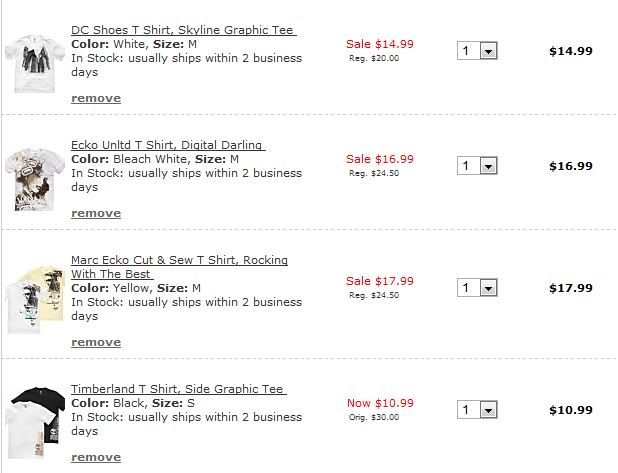Select the quantity field of the $16.99 item
This screenshot has height=473, width=618.
point(477,166)
